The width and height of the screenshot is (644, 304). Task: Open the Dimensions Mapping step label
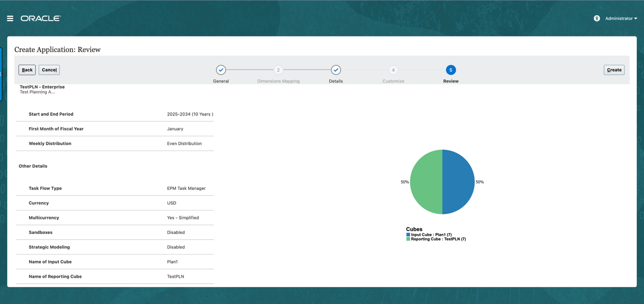coord(278,81)
